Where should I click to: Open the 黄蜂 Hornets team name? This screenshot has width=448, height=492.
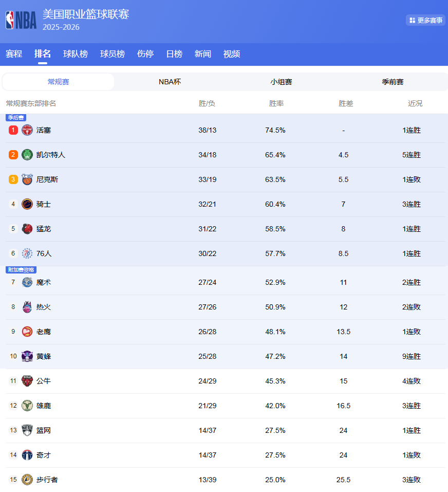coord(44,356)
